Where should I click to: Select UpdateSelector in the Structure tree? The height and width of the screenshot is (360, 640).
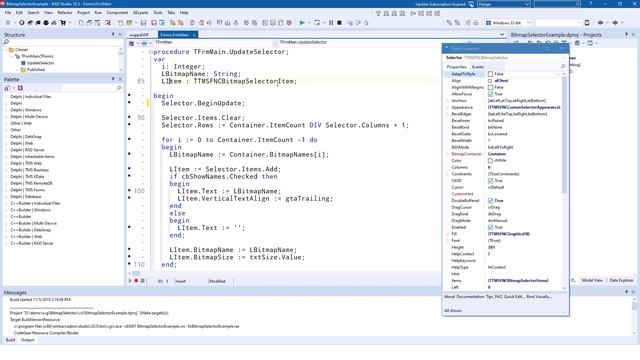[x=40, y=63]
